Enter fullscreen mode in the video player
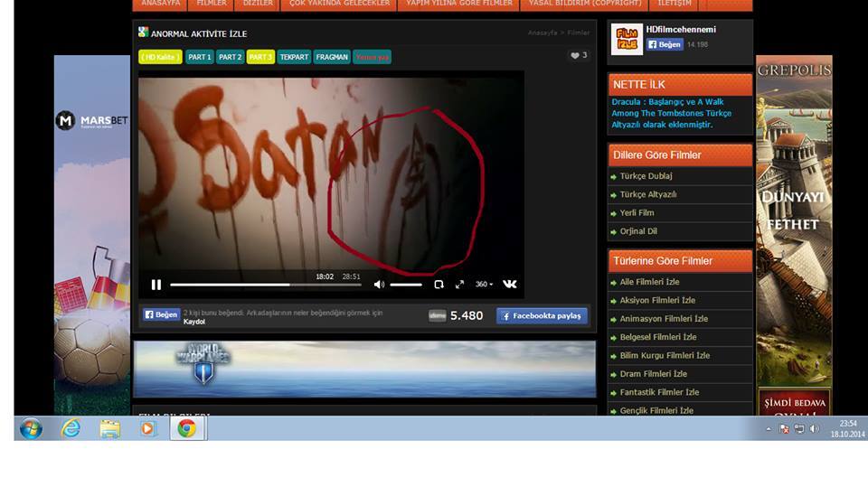Screen dimensions: 868x487 (459, 285)
